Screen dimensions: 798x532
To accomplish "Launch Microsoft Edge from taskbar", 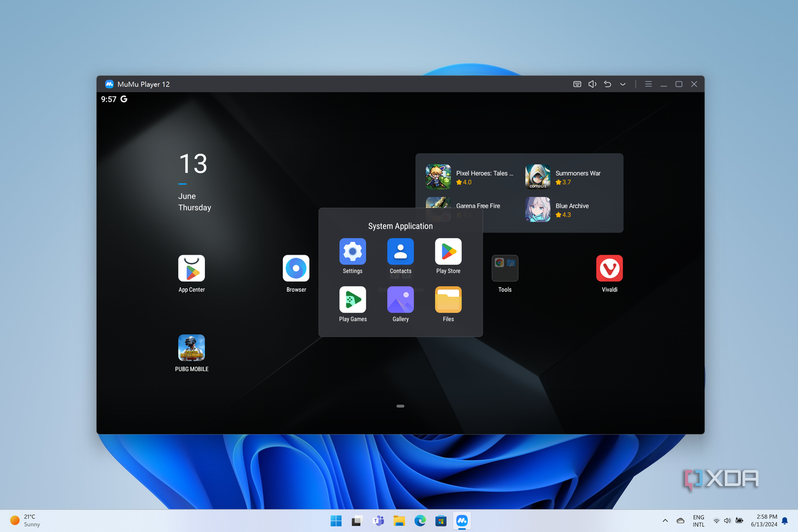I will 420,521.
